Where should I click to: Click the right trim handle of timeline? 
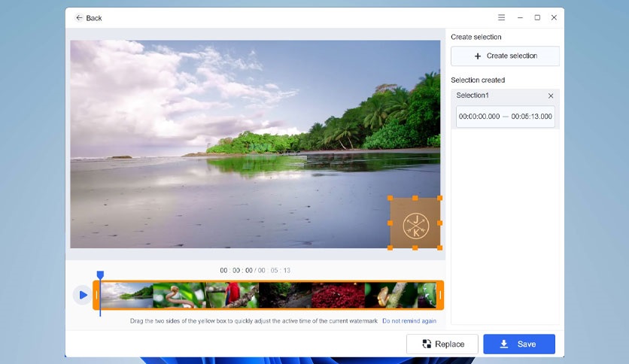(x=439, y=296)
